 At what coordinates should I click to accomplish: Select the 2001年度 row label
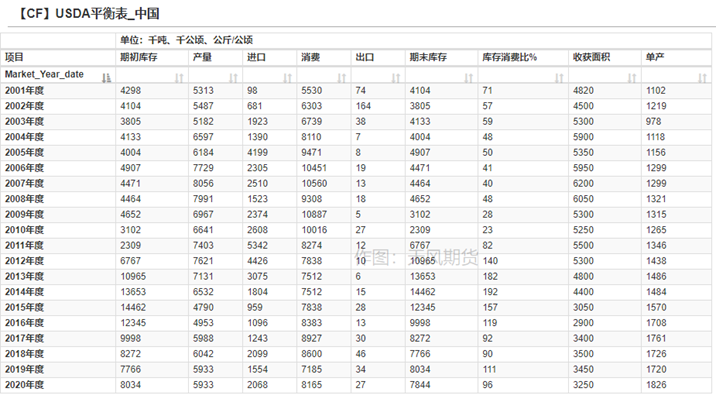(x=24, y=90)
